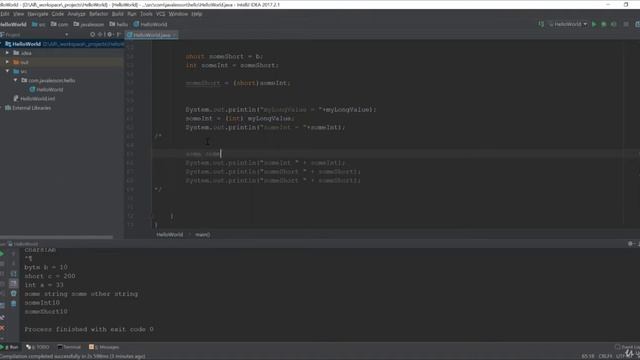Click the up the stack trace arrow in the Run panel
Image resolution: width=640 pixels, height=360 pixels.
tap(13, 254)
